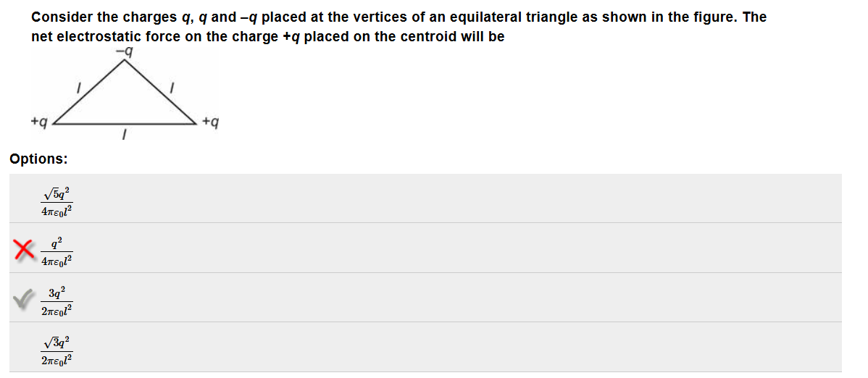Click the red X wrong-answer icon
The image size is (868, 378).
click(x=23, y=250)
